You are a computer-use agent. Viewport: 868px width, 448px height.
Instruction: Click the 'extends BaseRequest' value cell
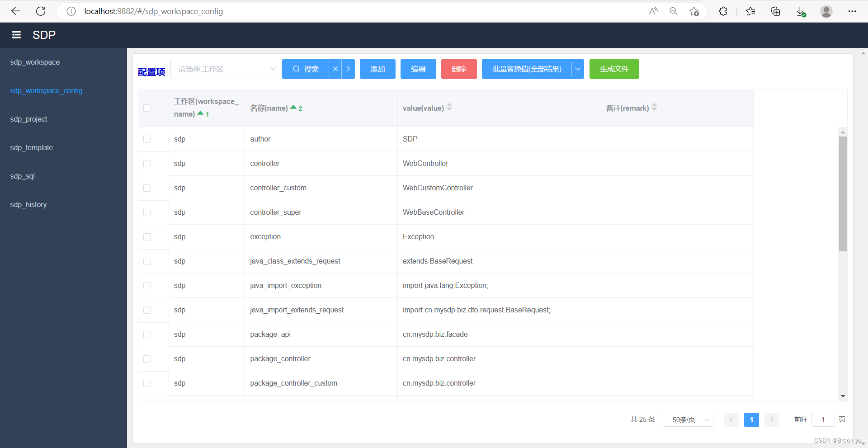(499, 261)
